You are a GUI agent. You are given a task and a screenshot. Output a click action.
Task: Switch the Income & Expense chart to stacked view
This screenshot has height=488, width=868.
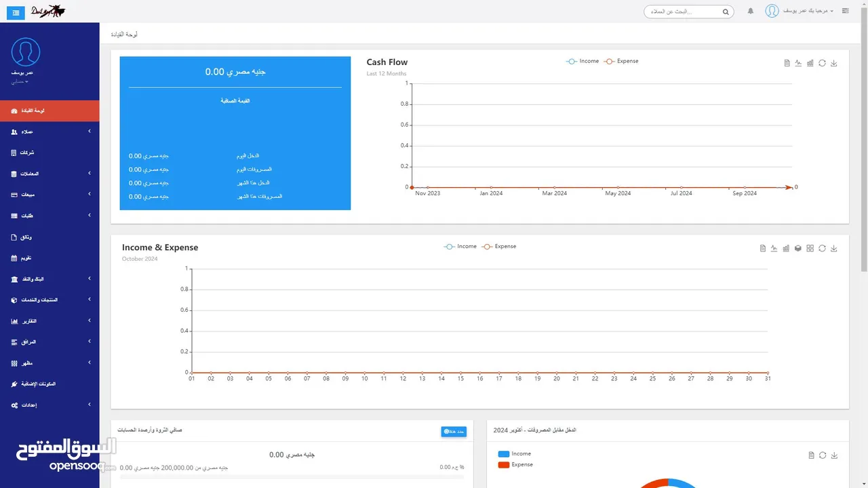coord(798,248)
